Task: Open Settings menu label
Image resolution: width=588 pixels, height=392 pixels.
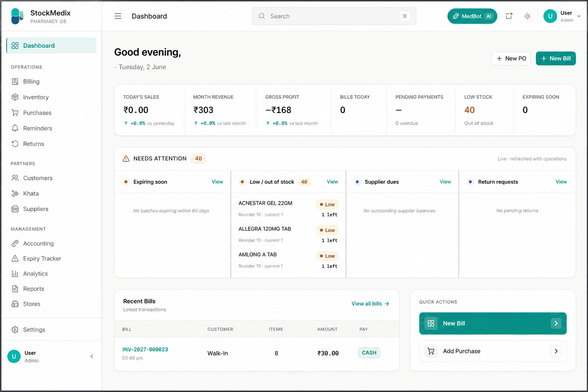Action: [x=34, y=330]
